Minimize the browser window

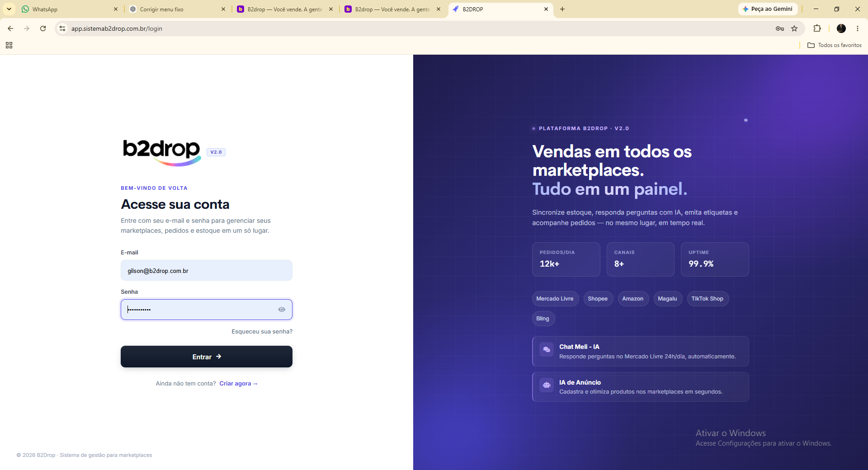(816, 9)
